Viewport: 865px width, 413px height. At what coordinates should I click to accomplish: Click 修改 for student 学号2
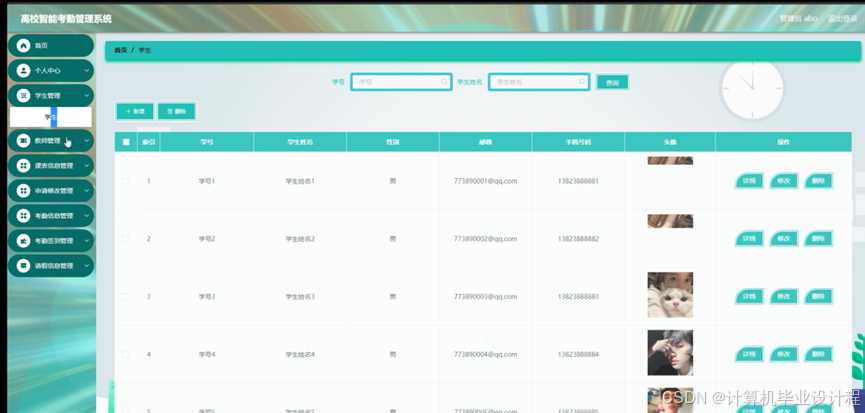pos(784,239)
